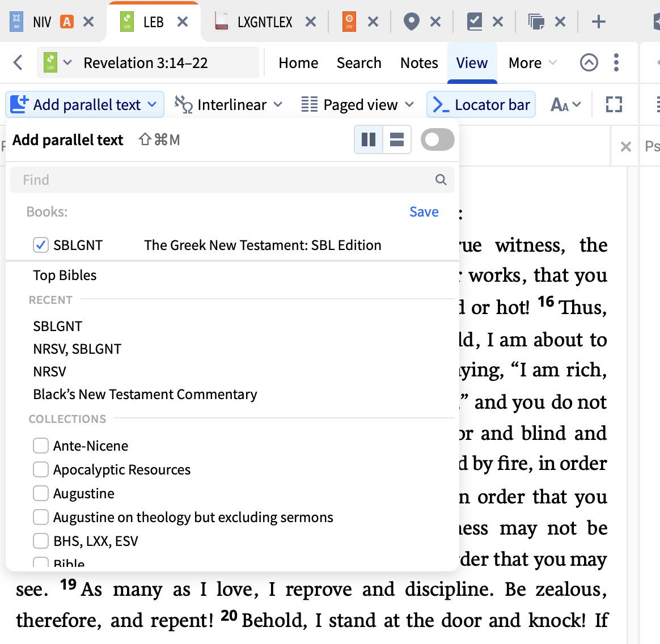
Task: Open the three-dot panel menu
Action: coord(616,63)
